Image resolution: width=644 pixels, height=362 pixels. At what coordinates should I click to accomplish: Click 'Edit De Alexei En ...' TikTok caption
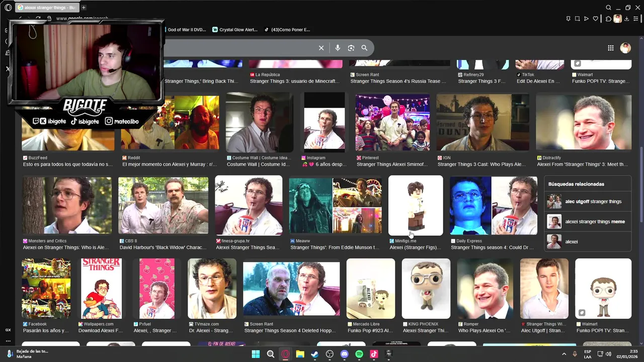538,81
